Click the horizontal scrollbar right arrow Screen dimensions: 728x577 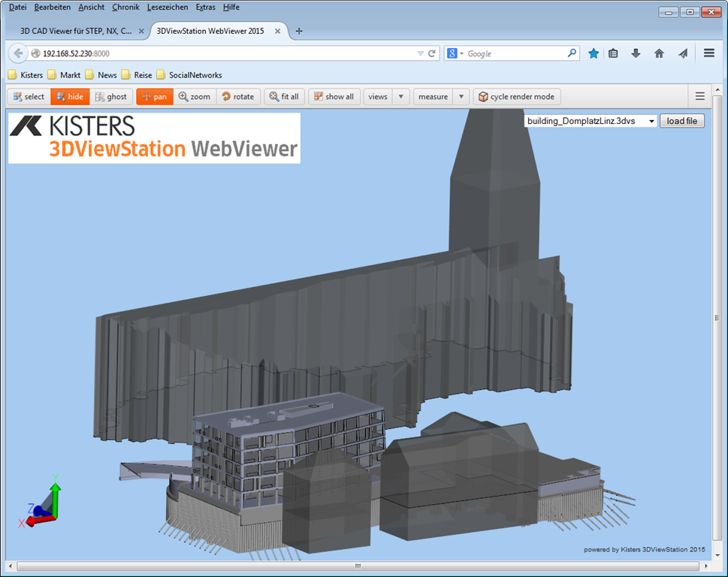pyautogui.click(x=706, y=566)
